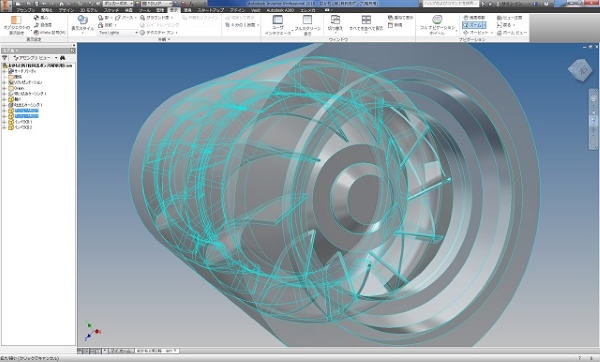The image size is (600, 362).
Task: Select the Zoom tool in the Navigation panel
Action: pos(474,25)
